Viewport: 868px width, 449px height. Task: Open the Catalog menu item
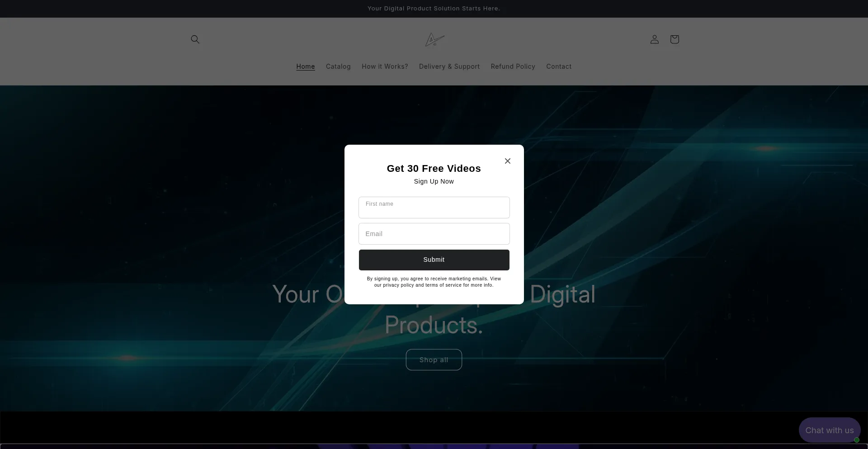click(338, 66)
